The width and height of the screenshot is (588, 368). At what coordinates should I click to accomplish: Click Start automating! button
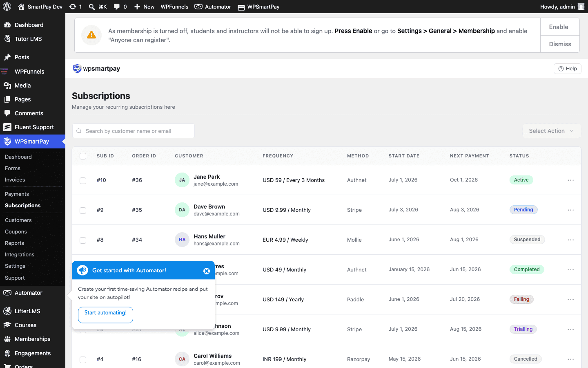(105, 315)
